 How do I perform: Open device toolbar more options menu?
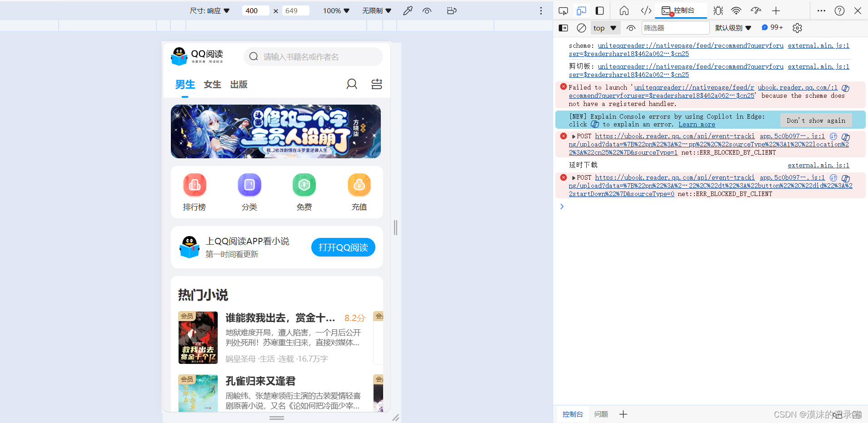pyautogui.click(x=541, y=11)
